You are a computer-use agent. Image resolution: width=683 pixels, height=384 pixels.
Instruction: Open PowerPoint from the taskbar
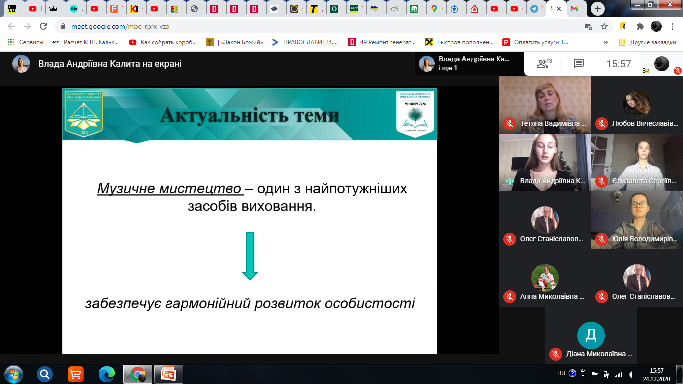168,374
